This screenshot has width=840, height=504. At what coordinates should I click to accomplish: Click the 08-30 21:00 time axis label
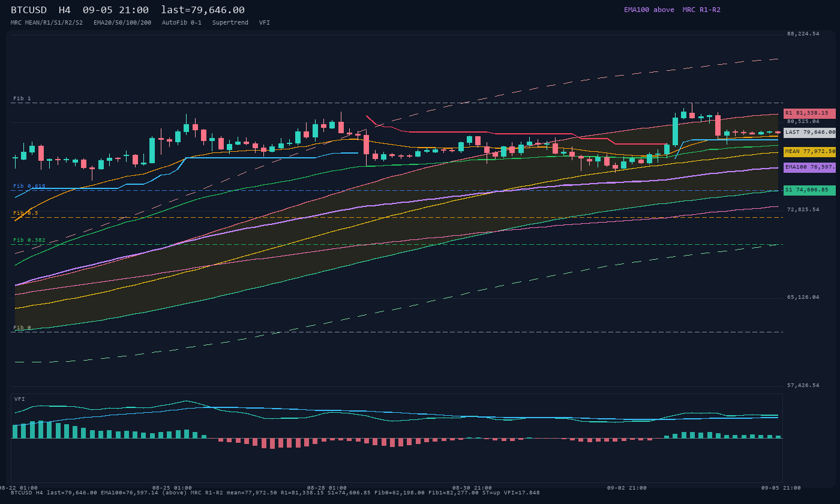[x=472, y=488]
